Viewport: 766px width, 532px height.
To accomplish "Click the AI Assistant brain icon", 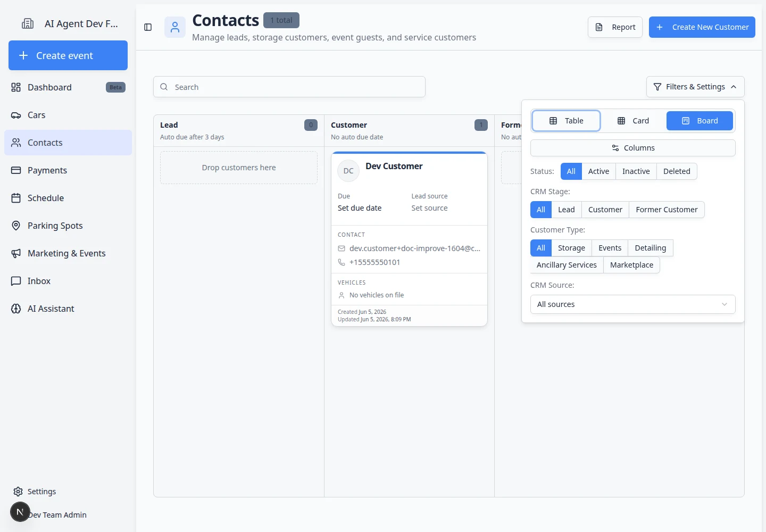I will point(16,309).
